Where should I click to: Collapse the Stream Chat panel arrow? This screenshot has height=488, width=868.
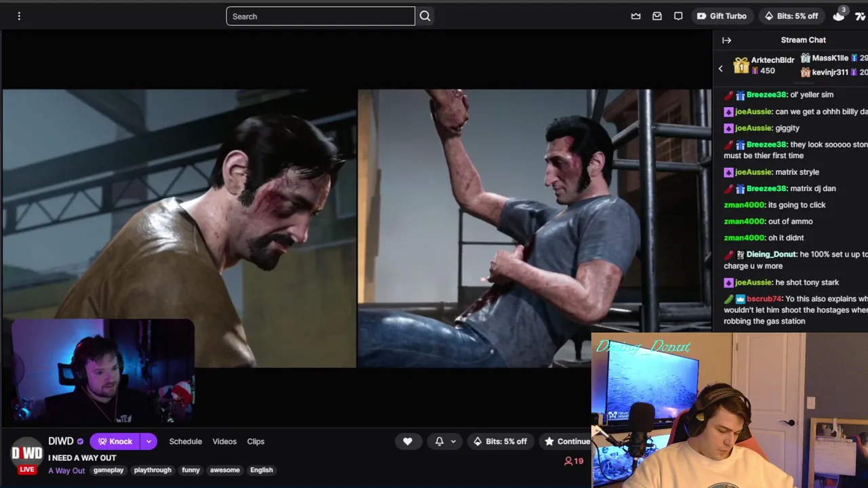coord(726,40)
